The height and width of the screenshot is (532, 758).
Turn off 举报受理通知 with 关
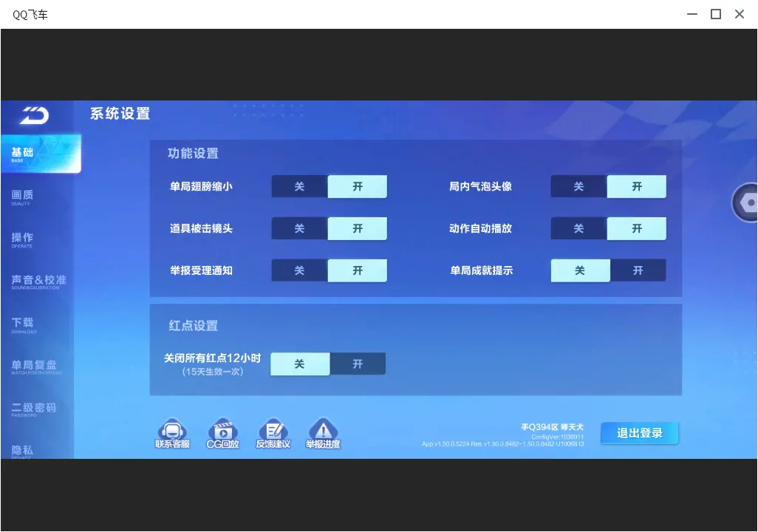pos(300,270)
